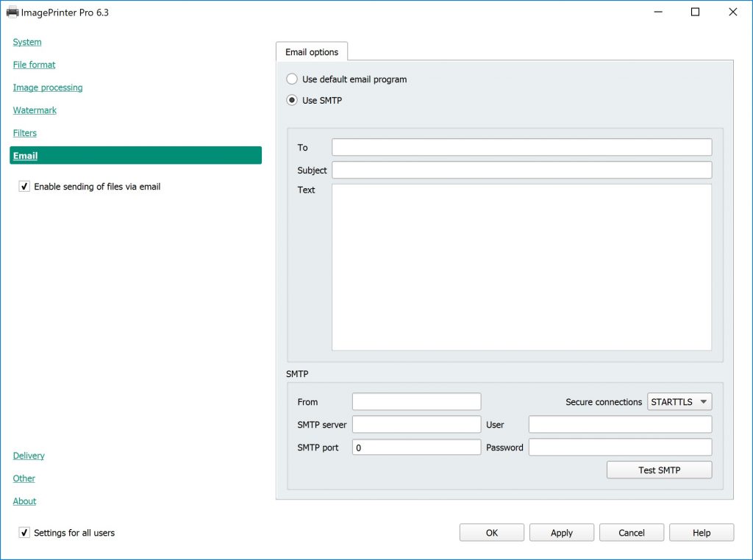Navigate to Watermark settings
This screenshot has height=560, width=753.
(x=35, y=111)
